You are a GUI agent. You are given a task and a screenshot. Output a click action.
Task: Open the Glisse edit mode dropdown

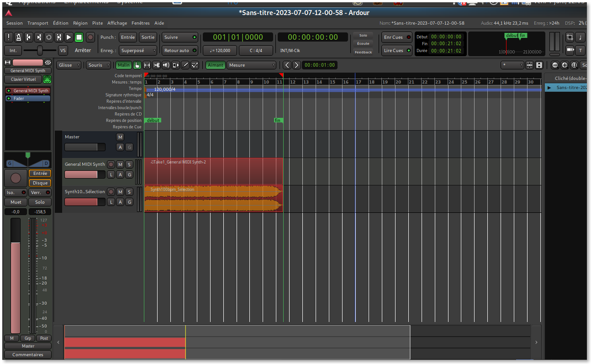coord(69,65)
